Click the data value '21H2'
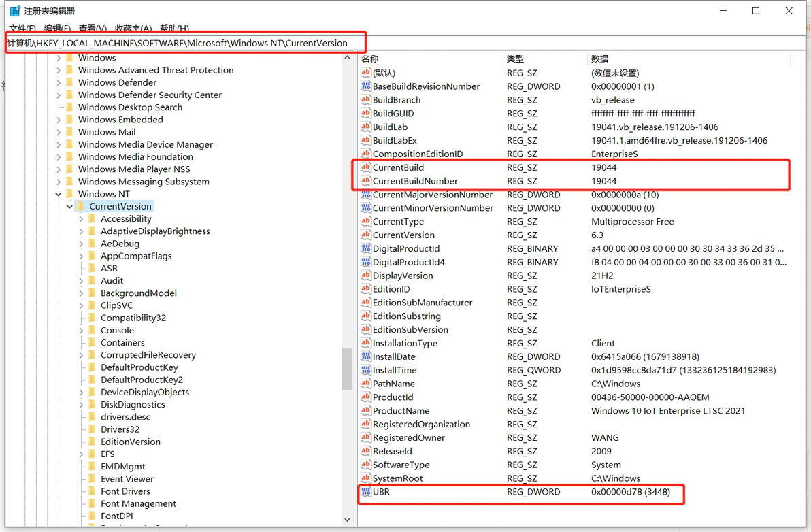 pos(602,276)
